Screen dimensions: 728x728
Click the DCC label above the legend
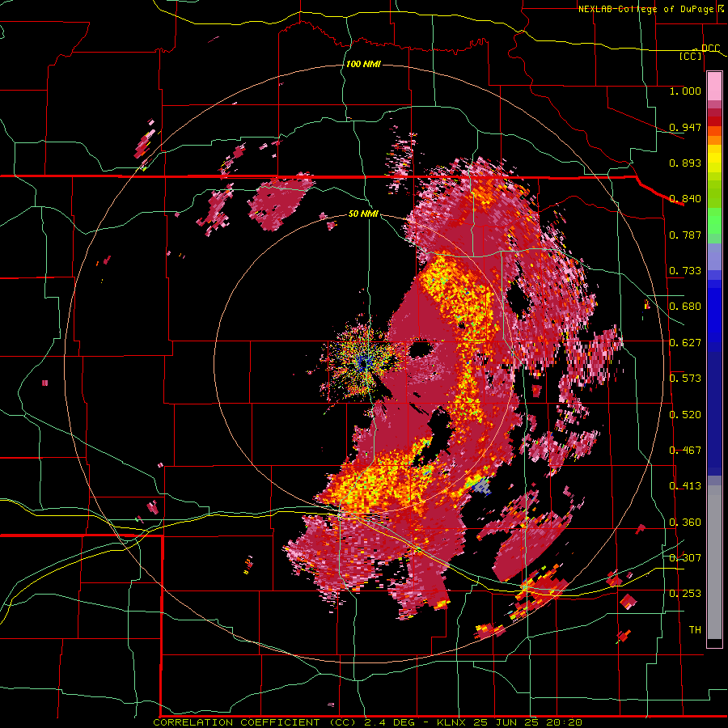[x=710, y=49]
